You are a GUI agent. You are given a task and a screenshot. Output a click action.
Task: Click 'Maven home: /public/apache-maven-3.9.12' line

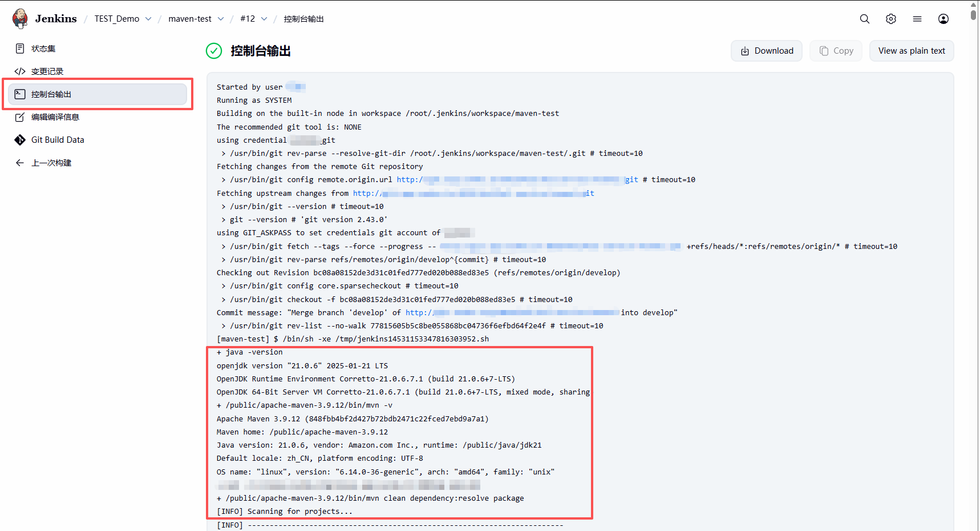(302, 432)
